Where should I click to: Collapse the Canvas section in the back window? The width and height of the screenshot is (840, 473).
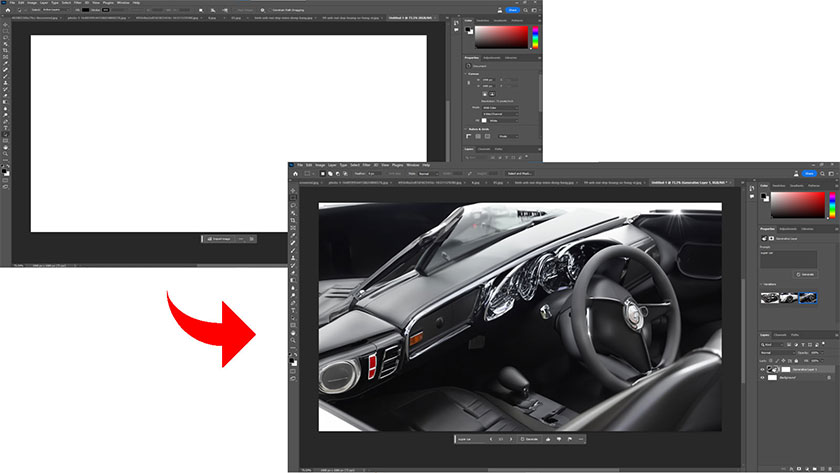(x=465, y=74)
